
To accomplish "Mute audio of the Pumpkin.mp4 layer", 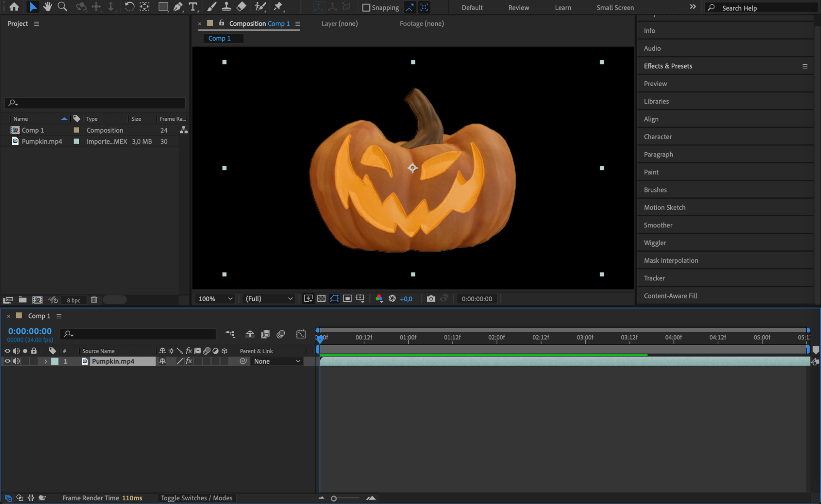I will (x=16, y=361).
